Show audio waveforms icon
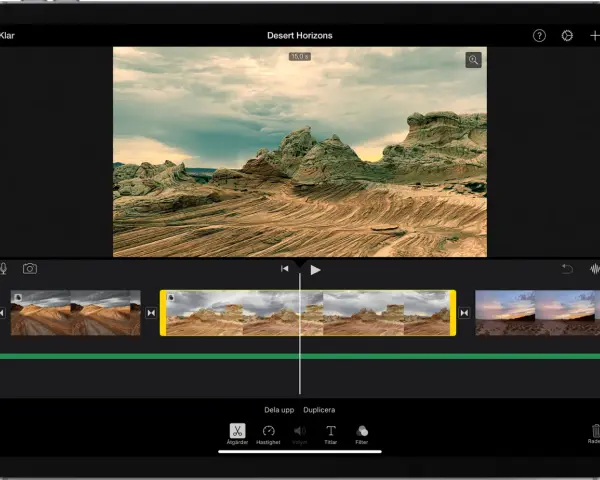Viewport: 600px width, 480px height. 595,269
